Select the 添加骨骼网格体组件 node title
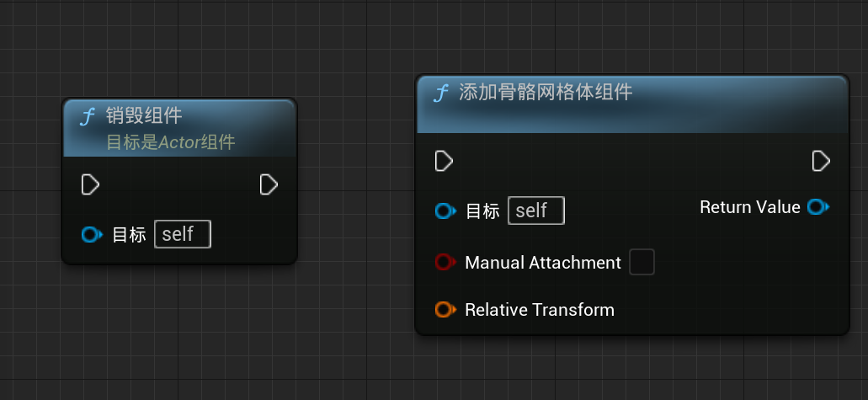 pos(546,93)
